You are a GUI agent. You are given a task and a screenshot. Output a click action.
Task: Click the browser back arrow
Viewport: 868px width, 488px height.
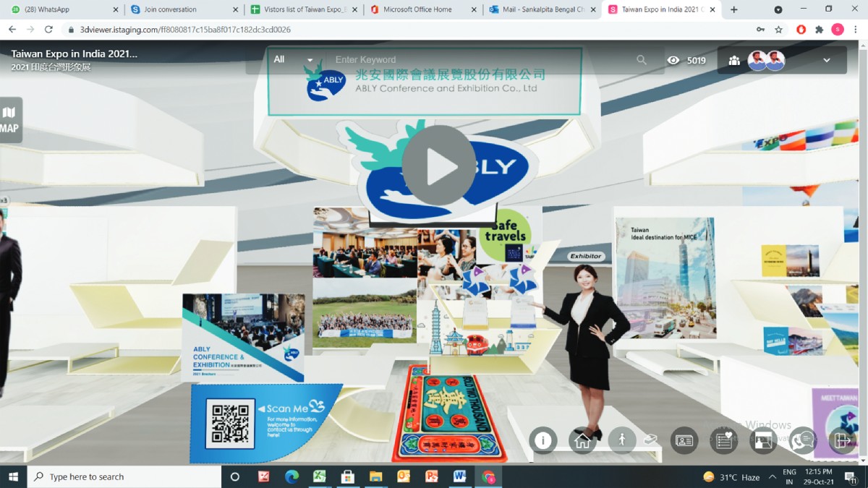point(12,30)
